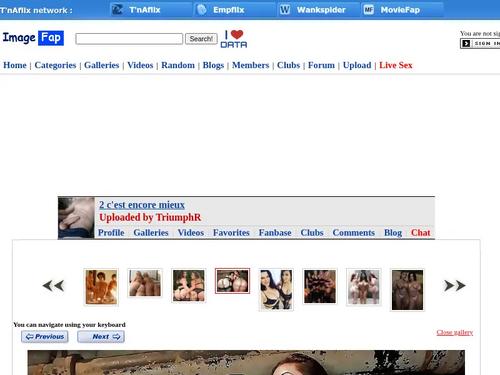
Task: Click the I love DATA logo
Action: pos(234,39)
